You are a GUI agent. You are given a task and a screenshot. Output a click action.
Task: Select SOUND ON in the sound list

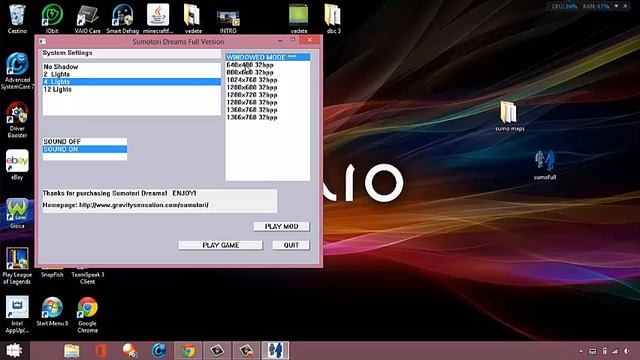pos(85,149)
